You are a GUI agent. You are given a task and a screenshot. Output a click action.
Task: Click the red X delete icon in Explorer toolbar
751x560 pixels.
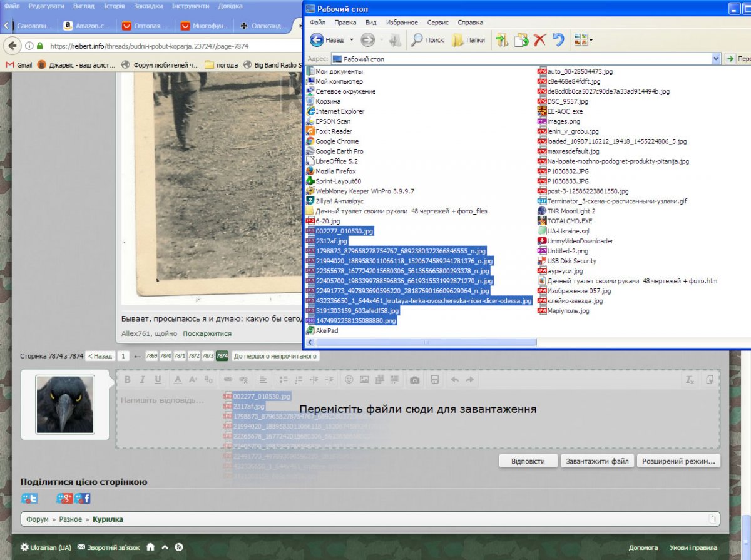point(539,40)
